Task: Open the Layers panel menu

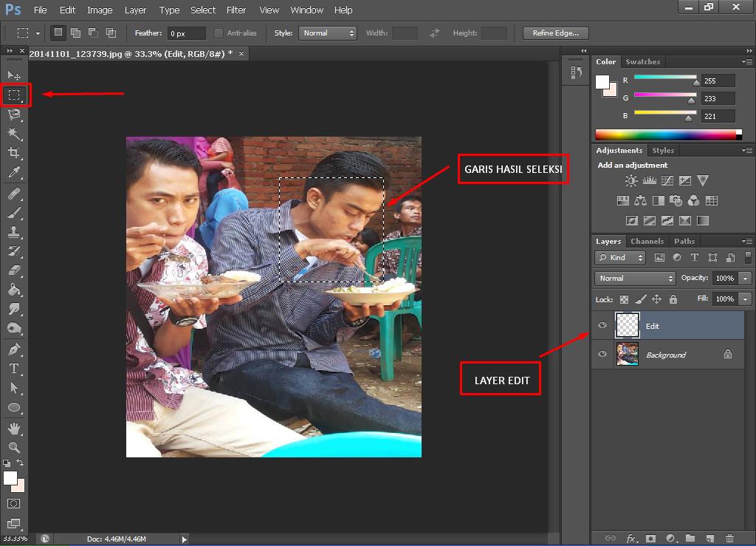Action: 747,241
